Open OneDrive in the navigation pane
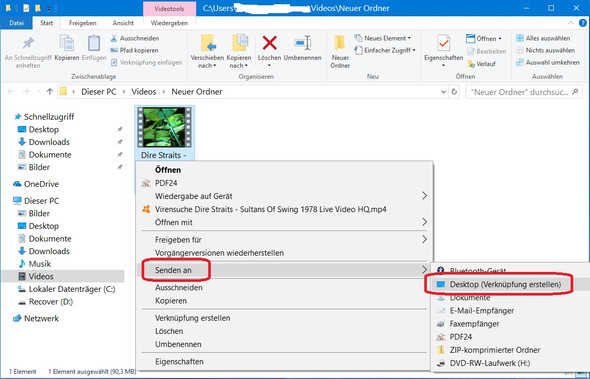 pyautogui.click(x=36, y=184)
